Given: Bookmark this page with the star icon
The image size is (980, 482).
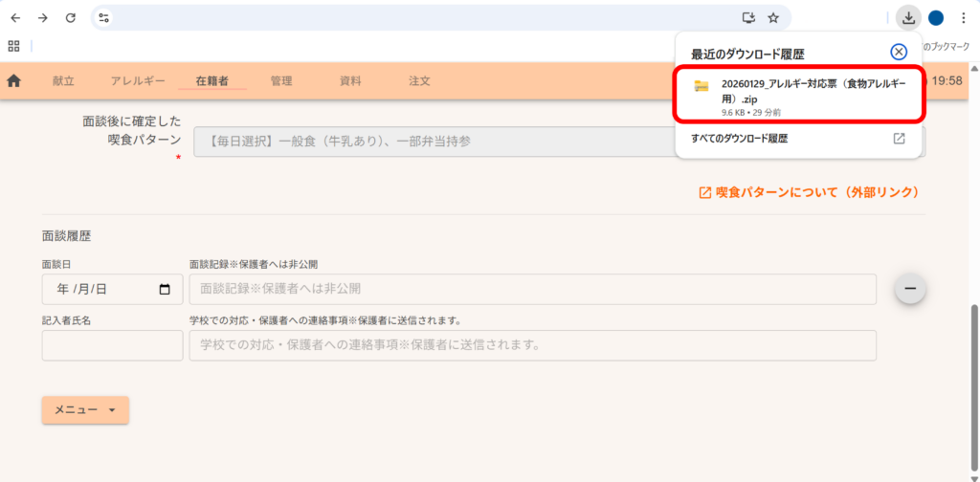Looking at the screenshot, I should point(773,18).
